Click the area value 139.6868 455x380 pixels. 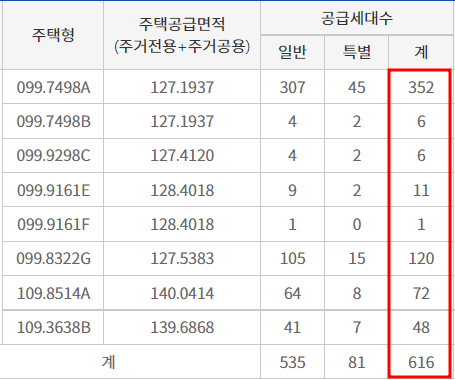(182, 327)
